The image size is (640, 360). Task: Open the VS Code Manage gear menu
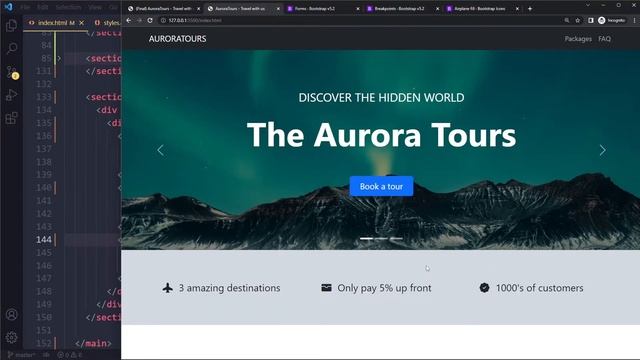11,337
